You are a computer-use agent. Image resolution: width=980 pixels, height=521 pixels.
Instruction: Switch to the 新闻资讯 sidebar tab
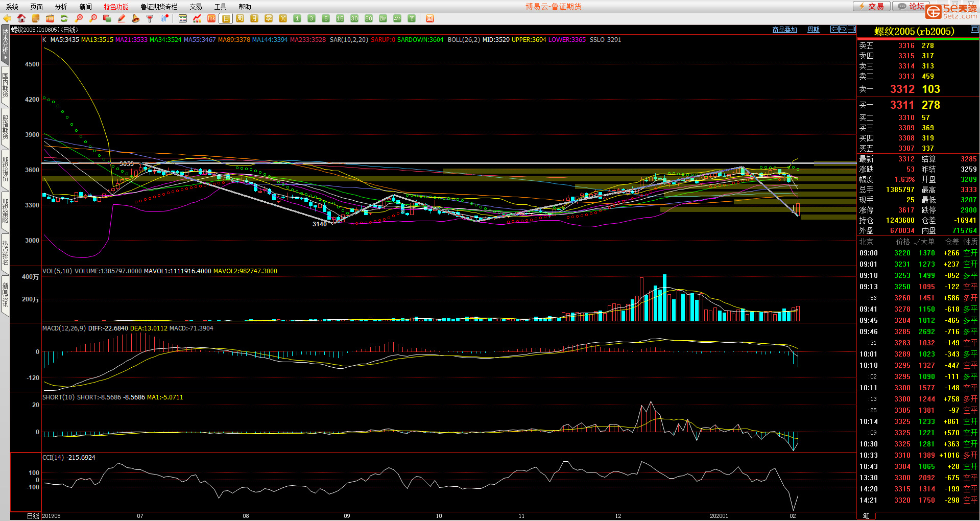(x=5, y=295)
